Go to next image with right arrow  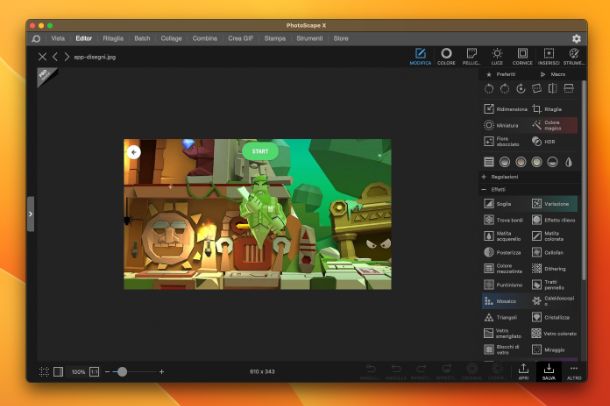[67, 57]
